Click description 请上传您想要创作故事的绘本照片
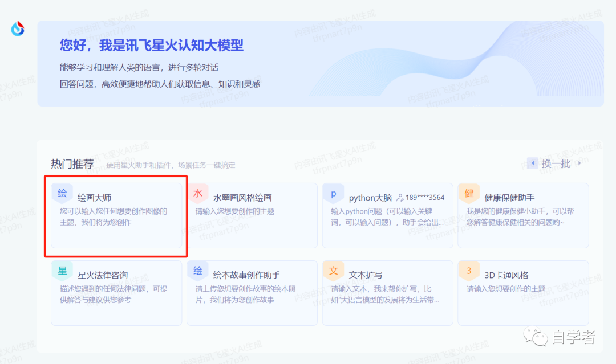The width and height of the screenshot is (616, 364). [245, 294]
